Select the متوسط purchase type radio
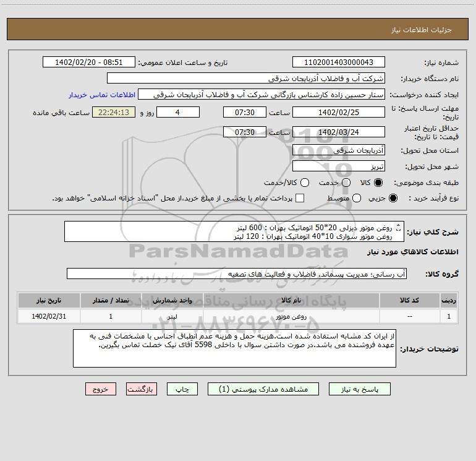The width and height of the screenshot is (476, 461). coord(357,198)
